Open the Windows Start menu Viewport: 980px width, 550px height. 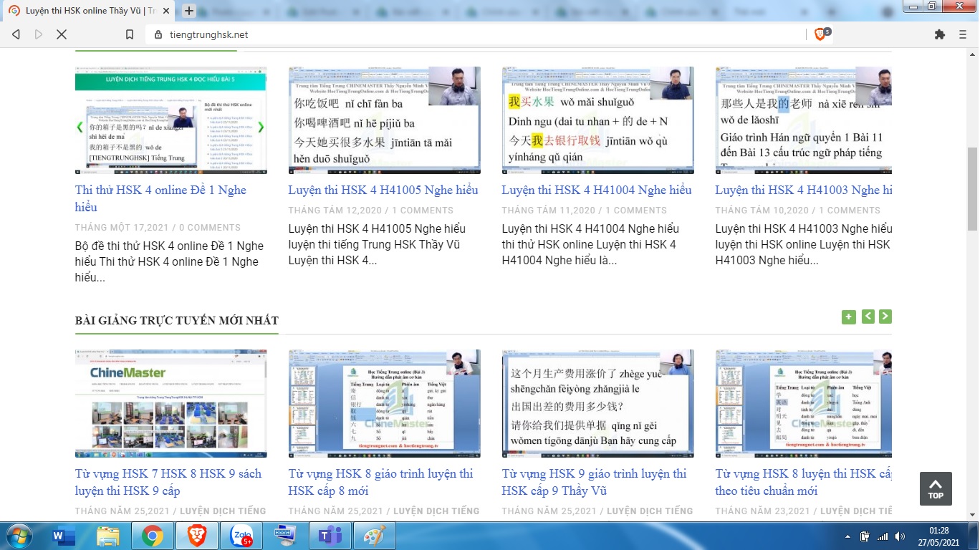click(18, 536)
